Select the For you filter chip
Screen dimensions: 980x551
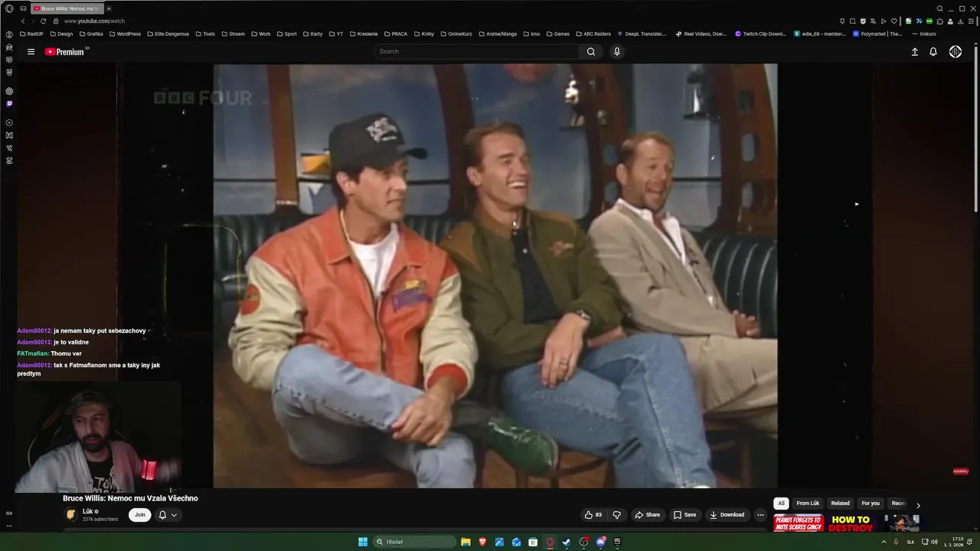pos(871,504)
